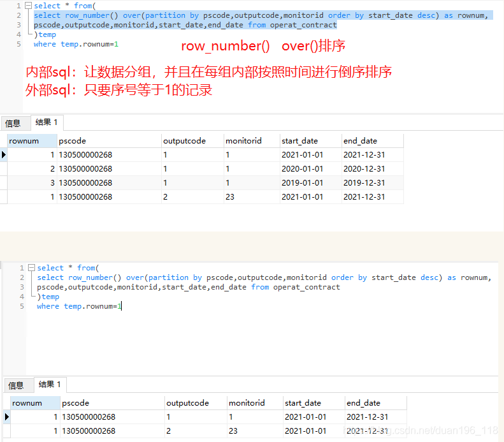The height and width of the screenshot is (442, 504).
Task: Click operat_contract table name in lower editor
Action: tap(306, 287)
